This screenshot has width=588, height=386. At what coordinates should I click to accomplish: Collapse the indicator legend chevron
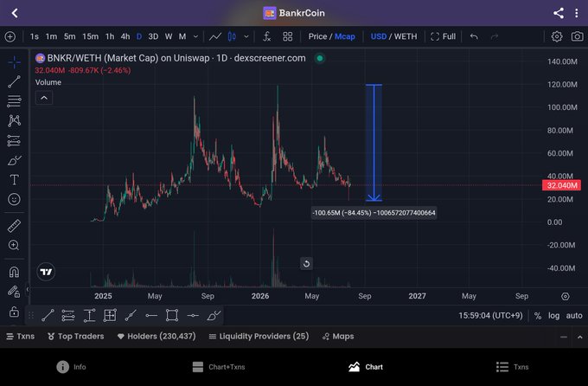(x=44, y=98)
